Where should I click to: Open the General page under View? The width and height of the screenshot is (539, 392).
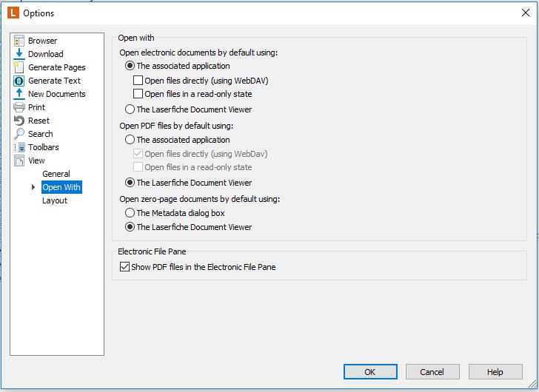pyautogui.click(x=56, y=174)
